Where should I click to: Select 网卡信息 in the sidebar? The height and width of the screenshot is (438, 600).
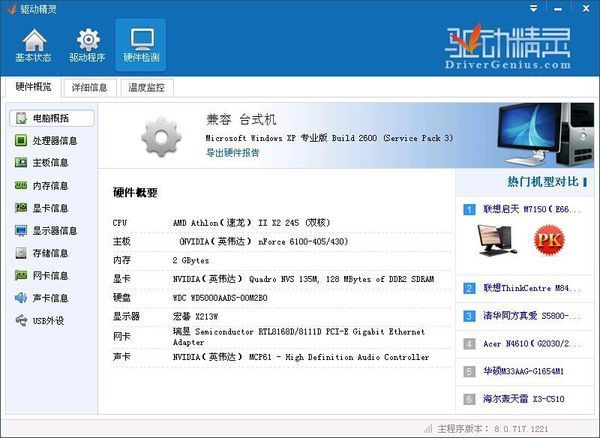coord(50,275)
